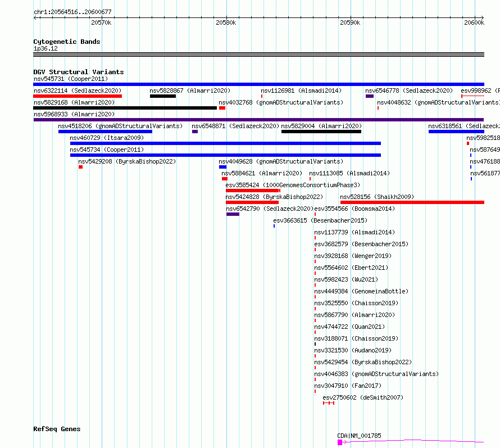The width and height of the screenshot is (500, 448).
Task: Click nsv1137739 (Alsmadi2014) label
Action: coord(354,232)
